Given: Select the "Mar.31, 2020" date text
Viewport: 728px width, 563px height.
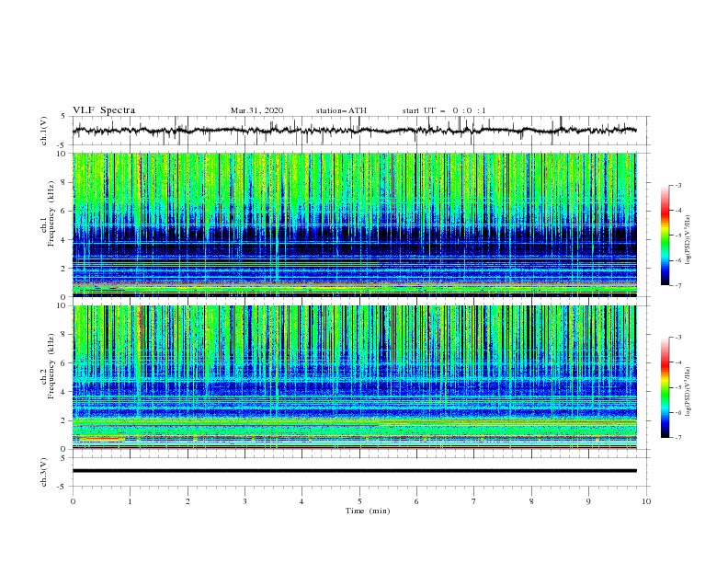Looking at the screenshot, I should tap(256, 110).
